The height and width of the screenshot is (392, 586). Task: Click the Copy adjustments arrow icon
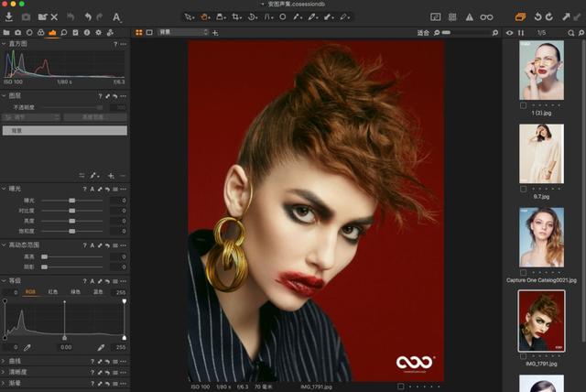pyautogui.click(x=566, y=16)
